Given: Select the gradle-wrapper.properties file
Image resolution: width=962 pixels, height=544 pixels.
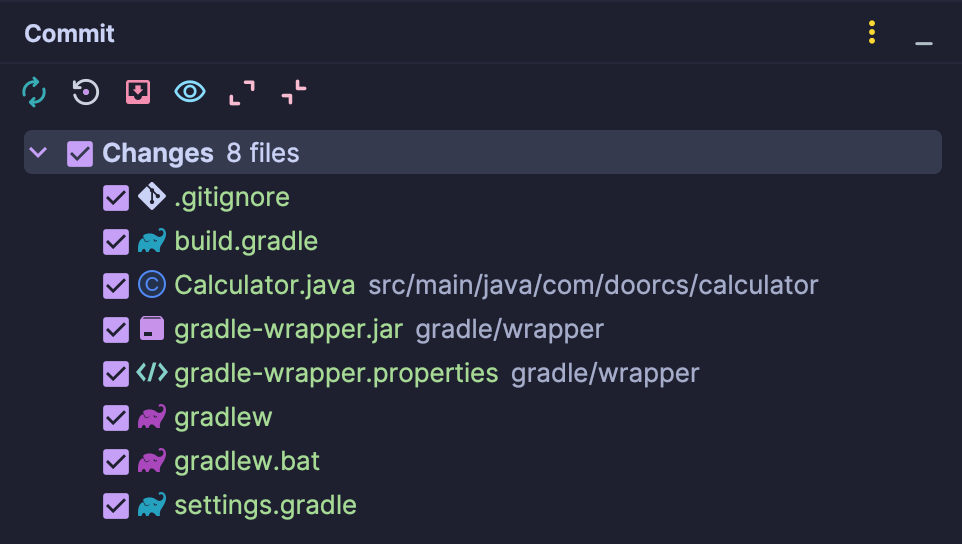Looking at the screenshot, I should [x=336, y=374].
